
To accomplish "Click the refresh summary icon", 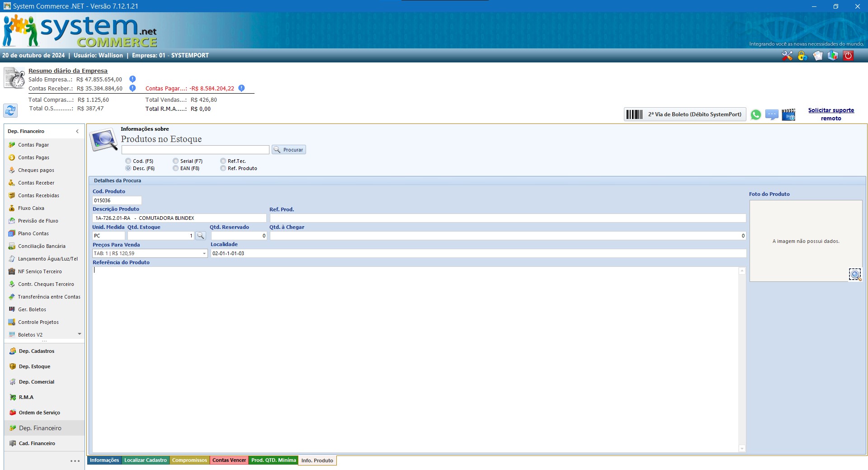I will tap(10, 110).
